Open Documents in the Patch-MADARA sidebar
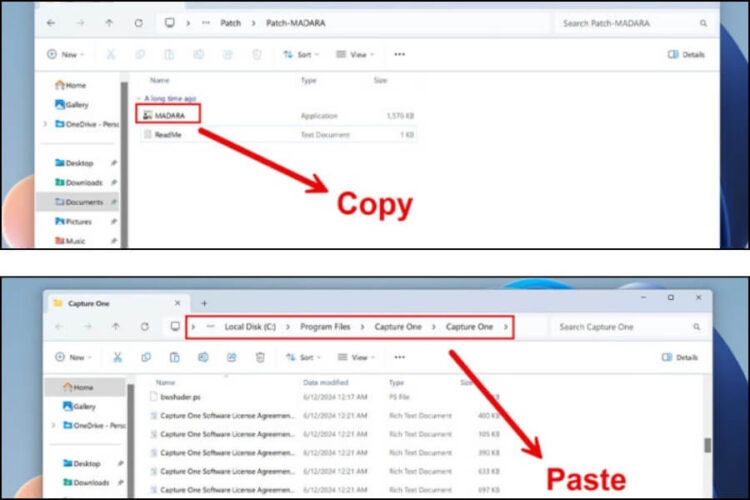The width and height of the screenshot is (750, 500). (79, 202)
